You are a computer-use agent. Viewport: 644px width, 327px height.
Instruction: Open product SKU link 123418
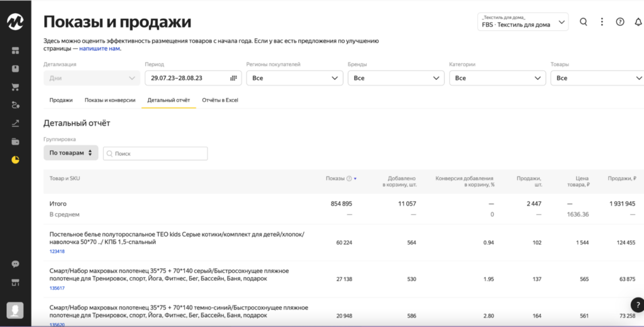coord(57,252)
